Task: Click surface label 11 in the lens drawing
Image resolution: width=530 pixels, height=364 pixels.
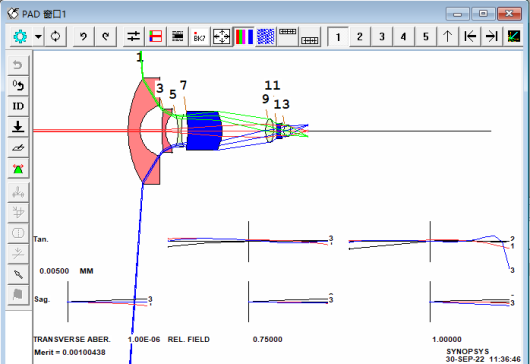Action: point(272,85)
